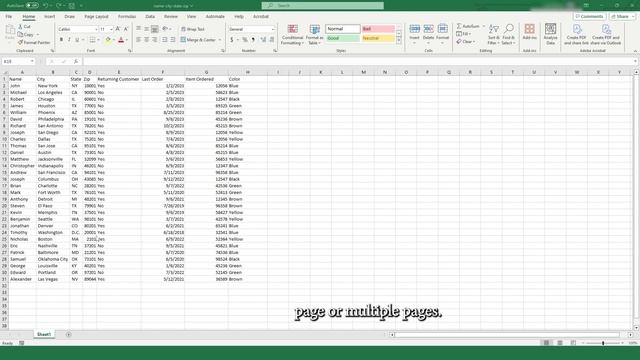Open the Comments pane button
The width and height of the screenshot is (640, 360).
point(589,16)
